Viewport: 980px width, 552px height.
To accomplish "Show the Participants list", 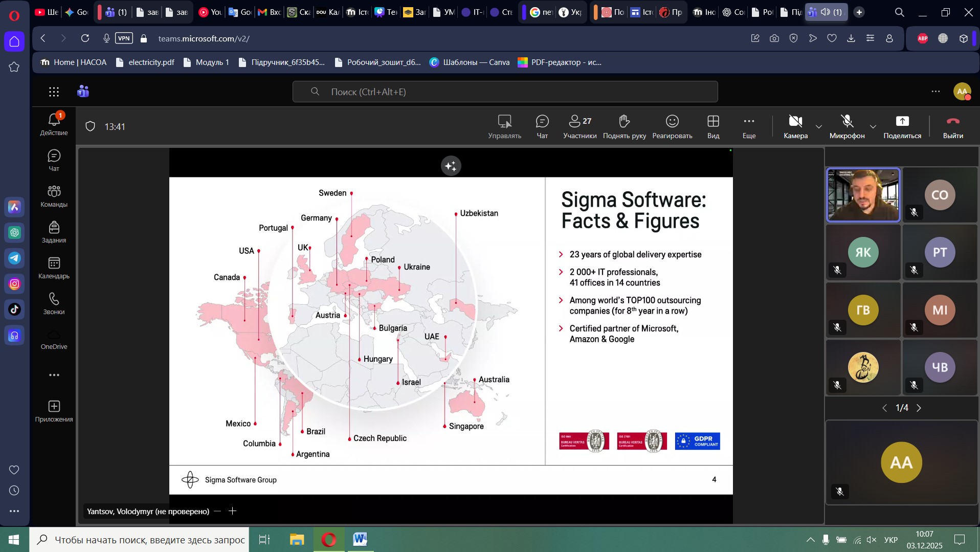I will point(580,126).
